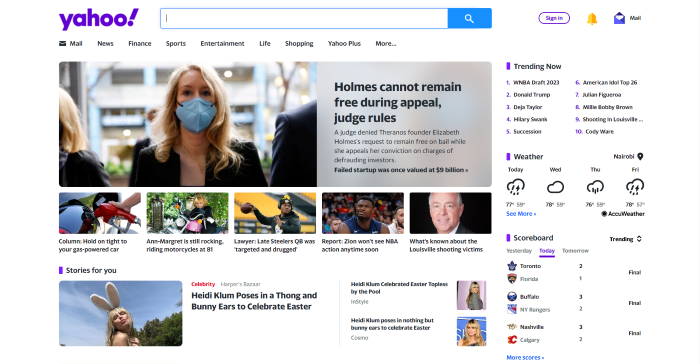Open Heidi Klum bunny ears main photo
The height and width of the screenshot is (364, 700).
point(121,313)
